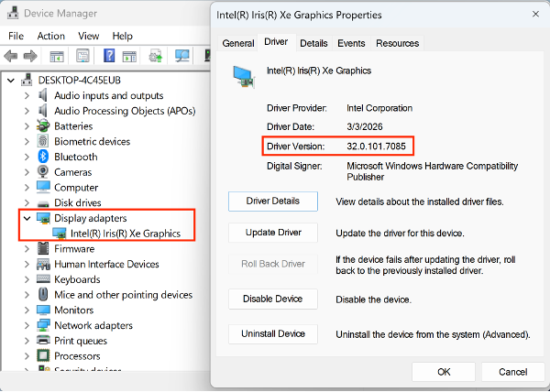
Task: Click the Update device driver toolbar icon
Action: click(156, 56)
